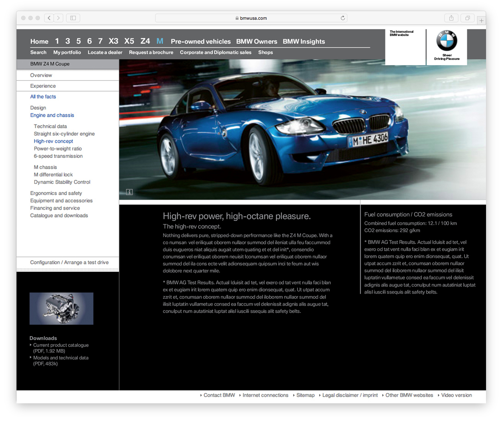Viewport: 504px width, 431px height.
Task: Open Corporate and Diplomatic sales
Action: 216,52
